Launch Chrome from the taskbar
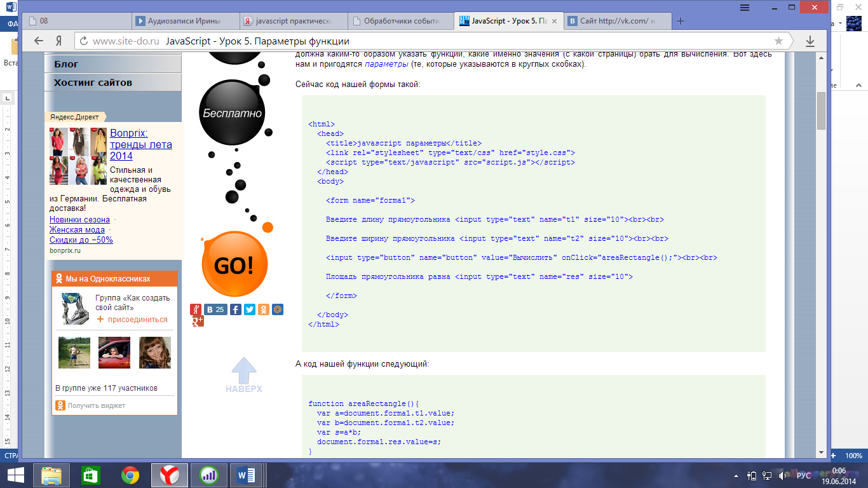The height and width of the screenshot is (488, 868). coord(130,475)
